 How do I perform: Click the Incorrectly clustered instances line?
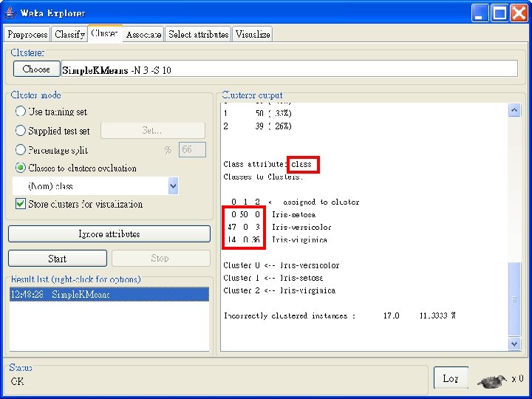click(x=339, y=316)
